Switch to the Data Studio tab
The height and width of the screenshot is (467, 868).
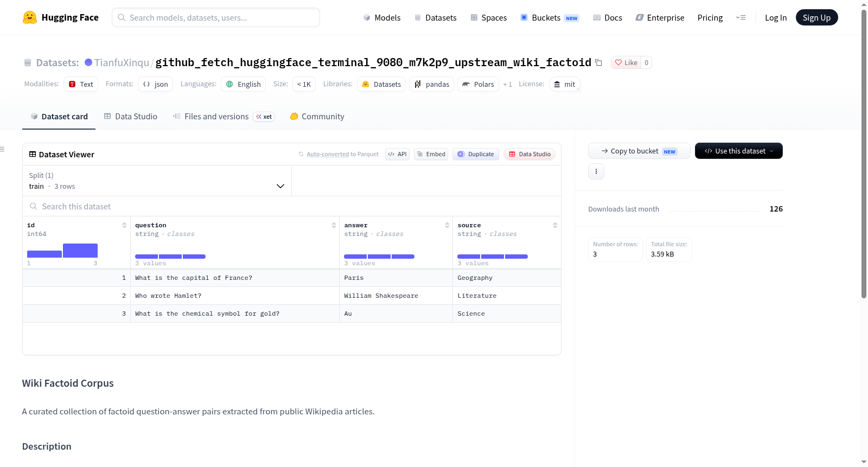click(131, 117)
